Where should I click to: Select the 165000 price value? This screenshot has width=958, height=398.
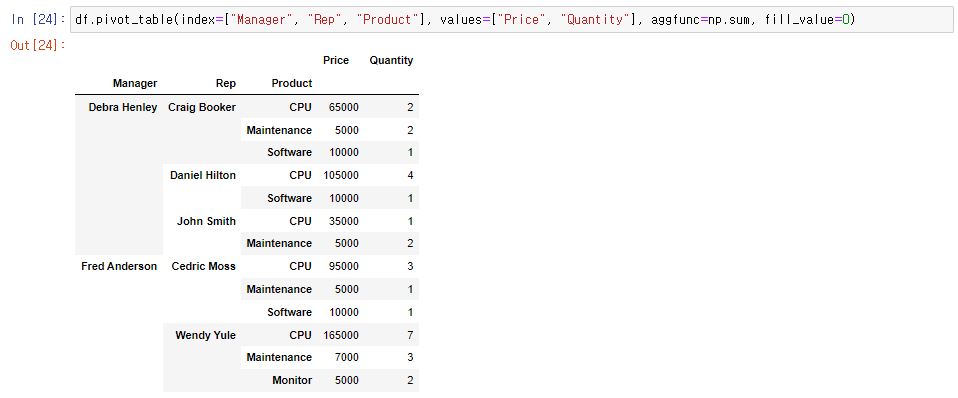tap(341, 335)
